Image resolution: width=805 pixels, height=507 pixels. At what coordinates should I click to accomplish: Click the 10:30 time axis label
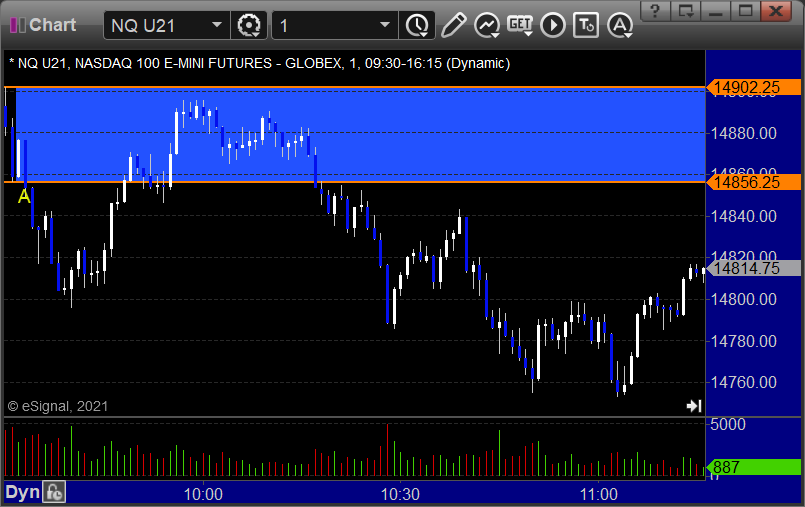pos(400,494)
